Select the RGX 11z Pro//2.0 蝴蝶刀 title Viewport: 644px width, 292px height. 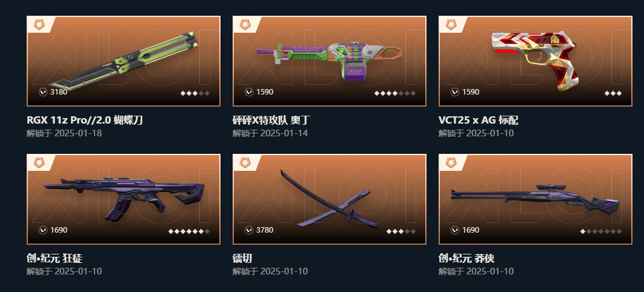click(x=85, y=121)
